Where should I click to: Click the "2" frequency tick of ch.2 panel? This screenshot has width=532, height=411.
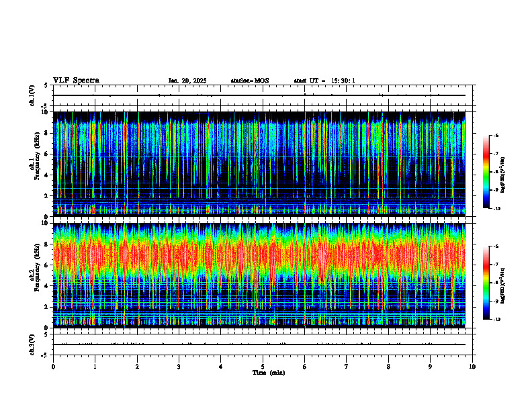coord(47,307)
